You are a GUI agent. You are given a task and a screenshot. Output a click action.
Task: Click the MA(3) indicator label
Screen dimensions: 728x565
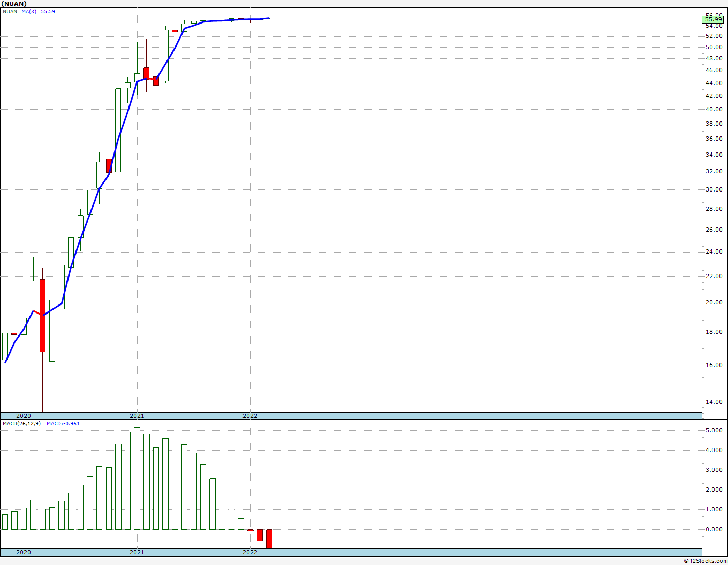[x=29, y=11]
